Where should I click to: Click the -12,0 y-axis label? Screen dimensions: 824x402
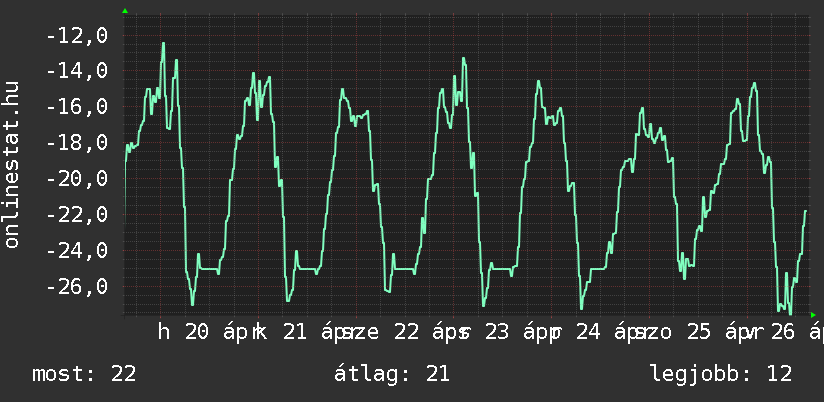tap(77, 36)
